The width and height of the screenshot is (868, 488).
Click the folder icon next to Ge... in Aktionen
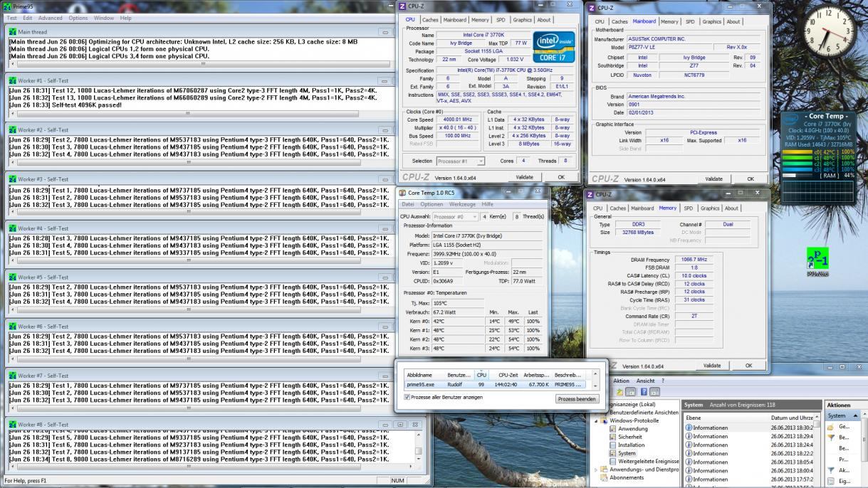[830, 427]
